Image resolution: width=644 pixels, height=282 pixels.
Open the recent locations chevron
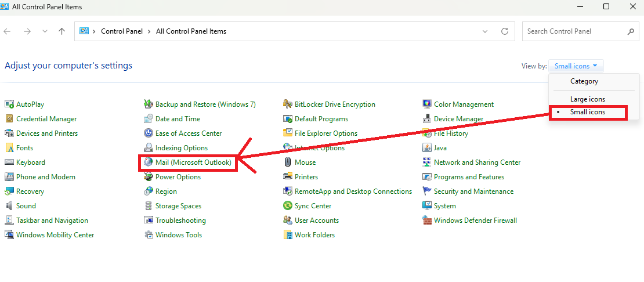click(x=45, y=31)
